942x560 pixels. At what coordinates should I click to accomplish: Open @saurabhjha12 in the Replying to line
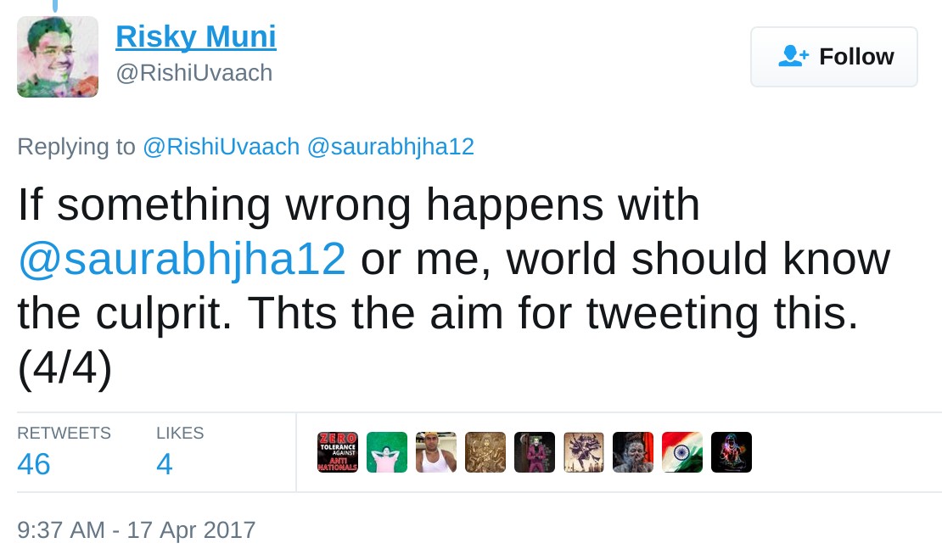click(390, 147)
